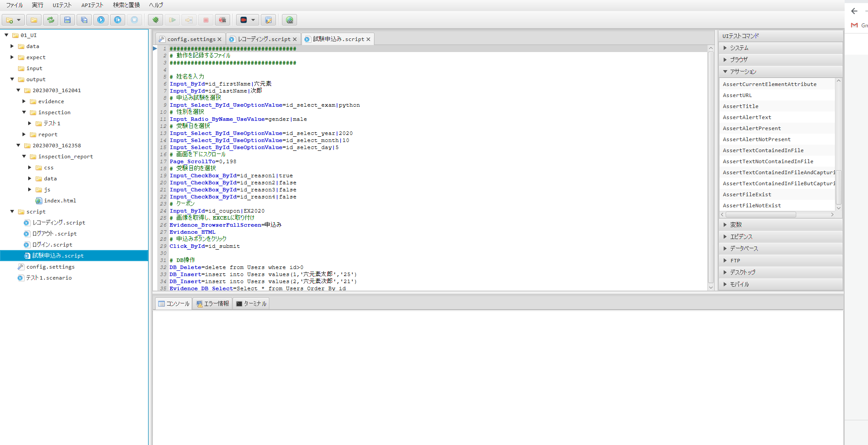Click the round blue stop icon

click(x=134, y=20)
